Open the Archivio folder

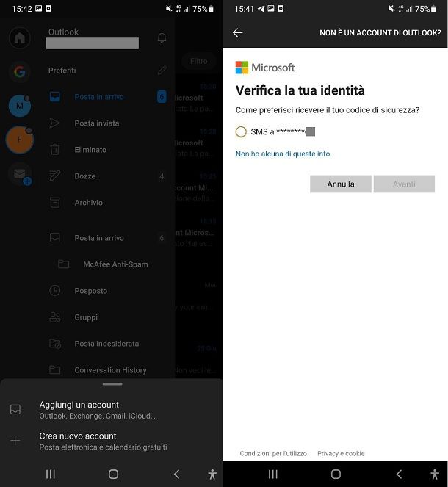[107, 203]
